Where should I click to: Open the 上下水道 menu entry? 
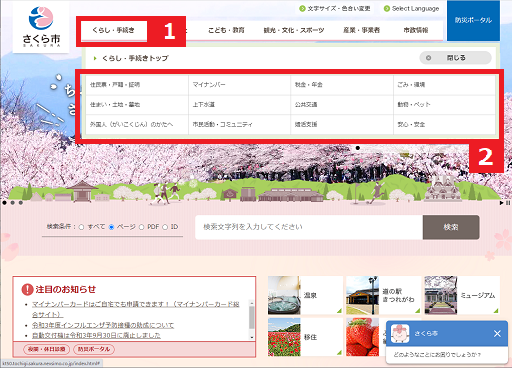(239, 105)
